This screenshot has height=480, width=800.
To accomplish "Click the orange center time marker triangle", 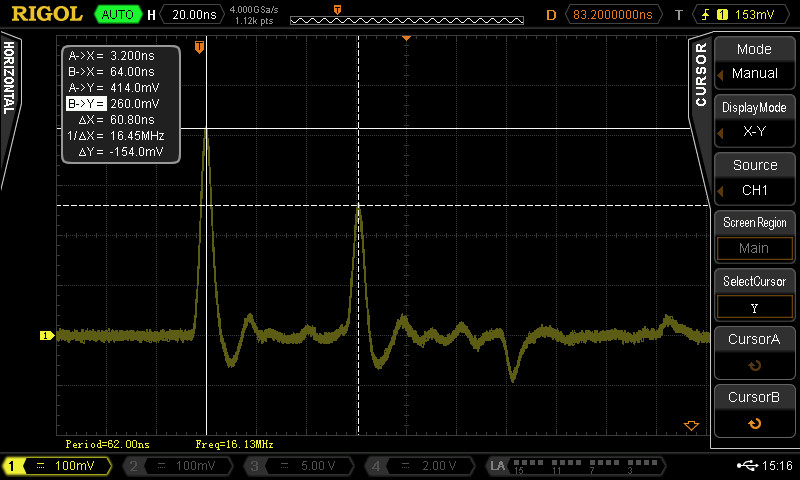I will pyautogui.click(x=406, y=38).
